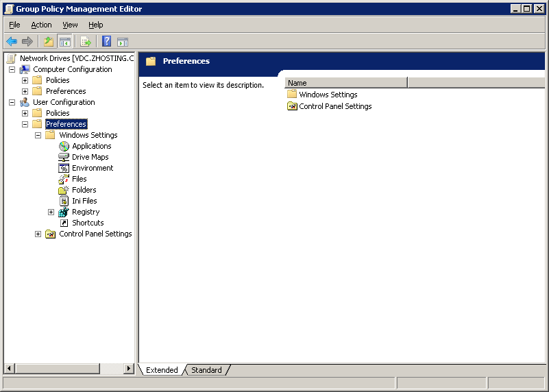
Task: Click the Registry cubes icon
Action: tap(63, 212)
